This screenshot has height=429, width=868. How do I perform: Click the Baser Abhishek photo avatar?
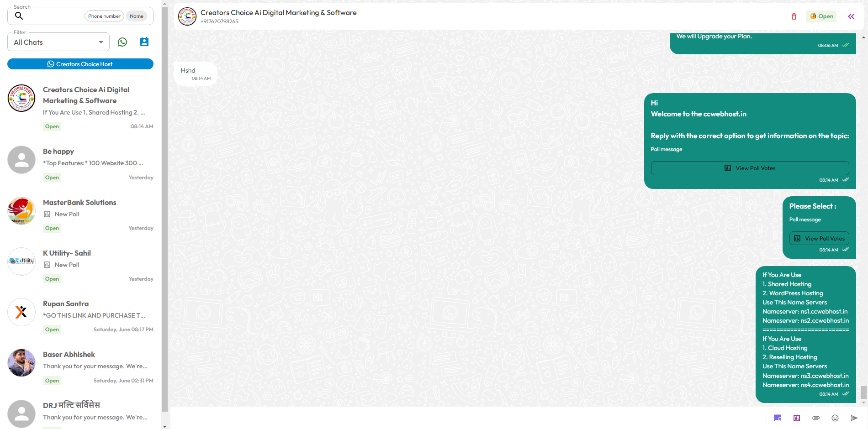tap(21, 363)
